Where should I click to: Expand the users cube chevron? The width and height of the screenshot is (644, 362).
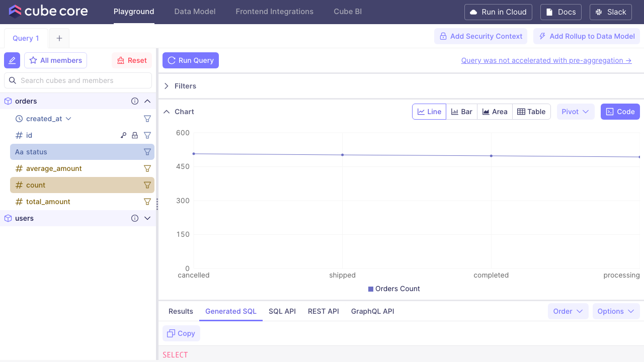click(x=147, y=218)
